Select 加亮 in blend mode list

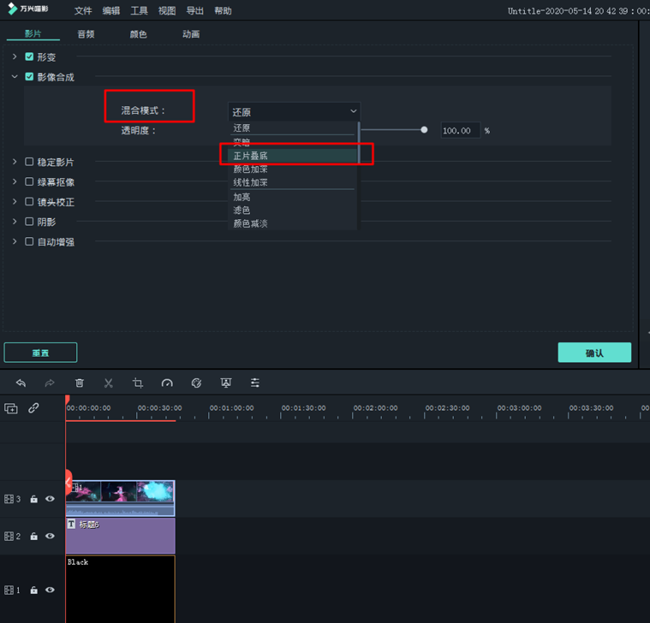[x=293, y=197]
